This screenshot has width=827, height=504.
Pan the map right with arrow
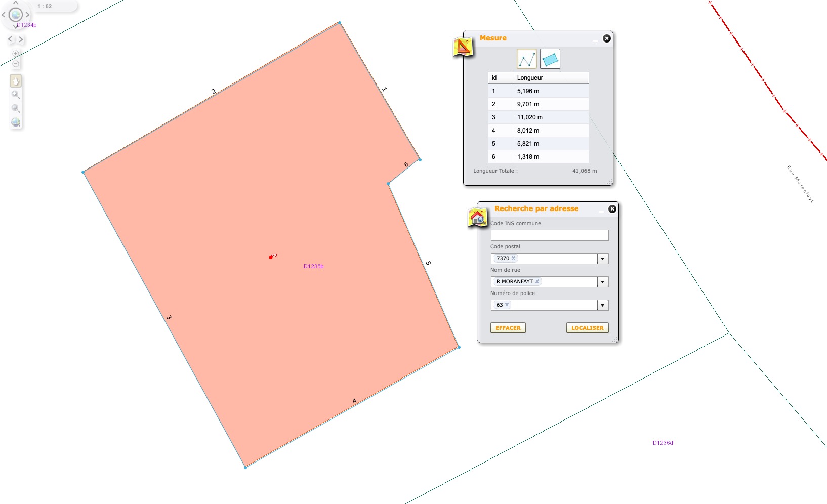point(28,15)
